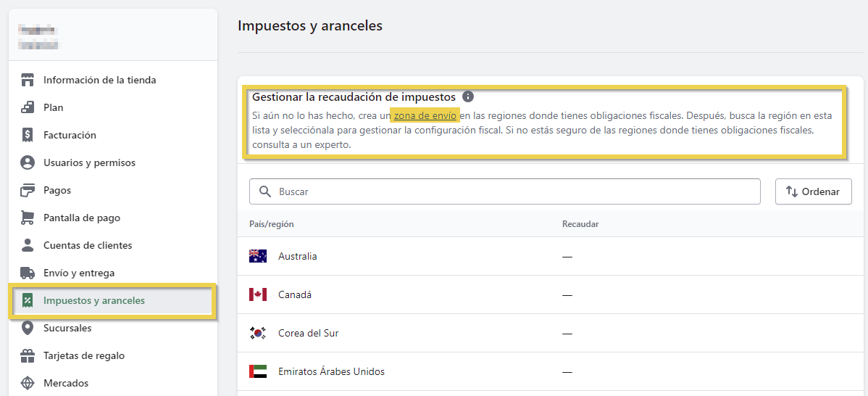Screen dimensions: 868x396
Task: Select the Canadá region row
Action: pyautogui.click(x=295, y=294)
